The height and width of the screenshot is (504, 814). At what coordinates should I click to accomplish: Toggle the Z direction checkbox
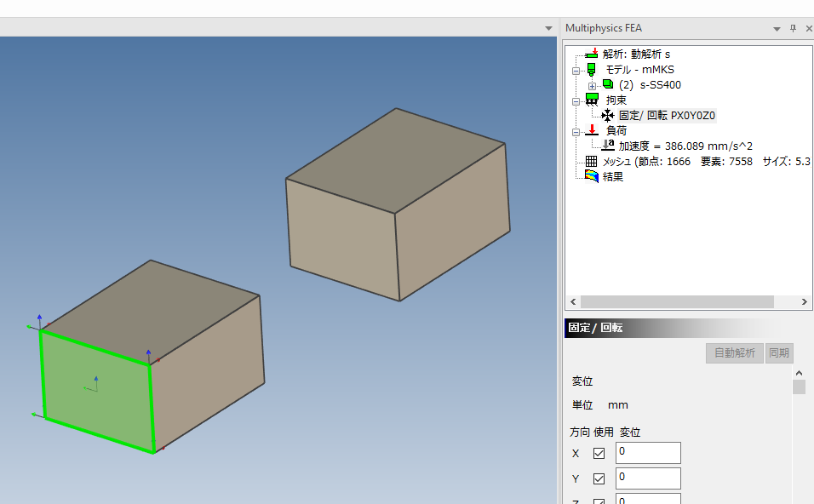point(599,501)
